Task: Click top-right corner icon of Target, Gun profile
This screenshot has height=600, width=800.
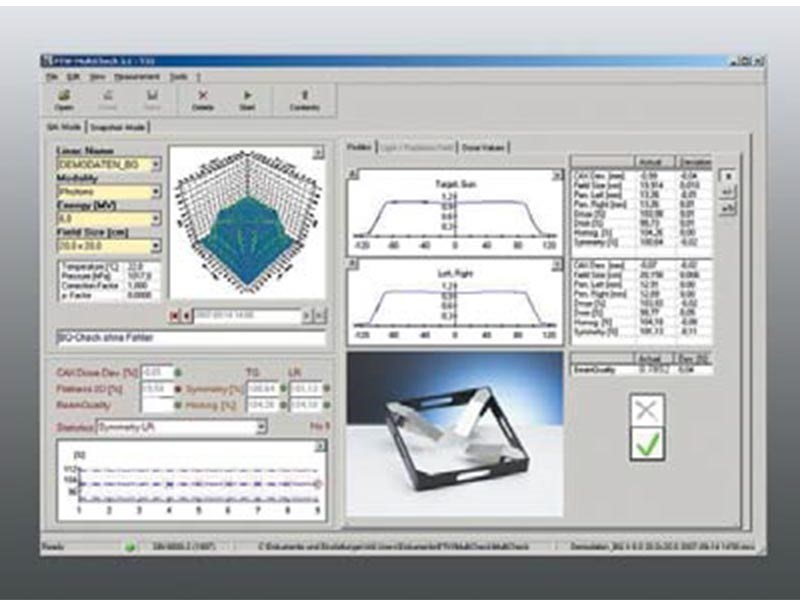Action: tap(557, 175)
